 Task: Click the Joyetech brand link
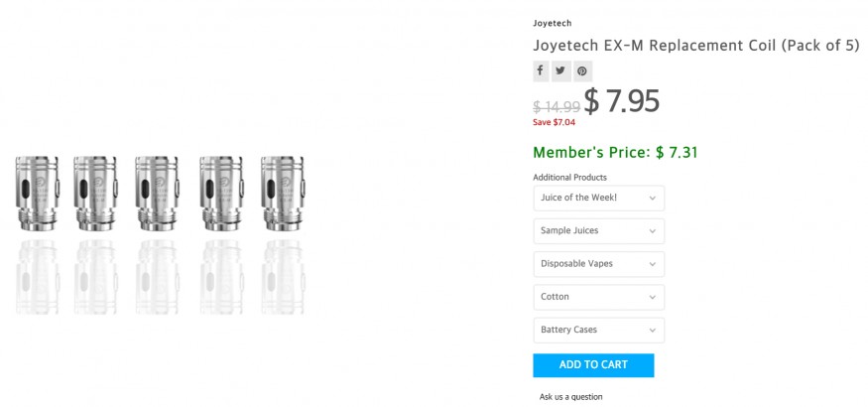552,23
